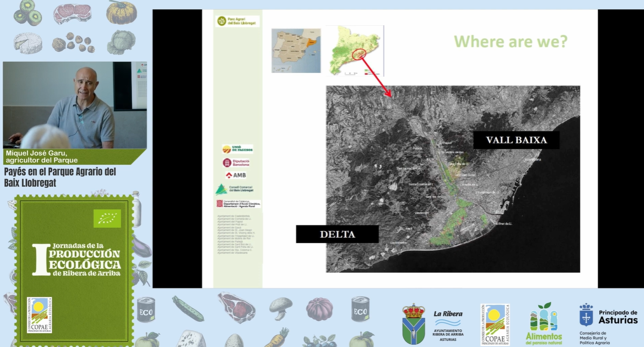Select the COPAE logo in bottom banner
Viewport: 644px width, 347px height.
tap(495, 324)
